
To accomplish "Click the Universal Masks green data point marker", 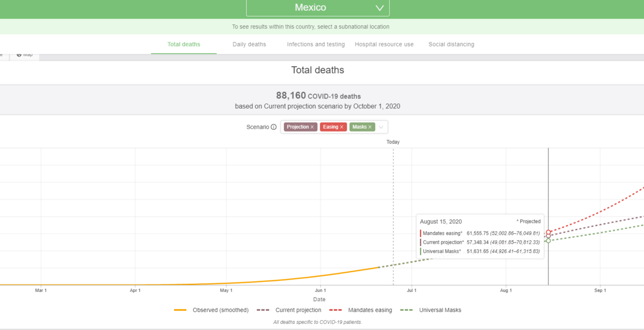I will (548, 241).
